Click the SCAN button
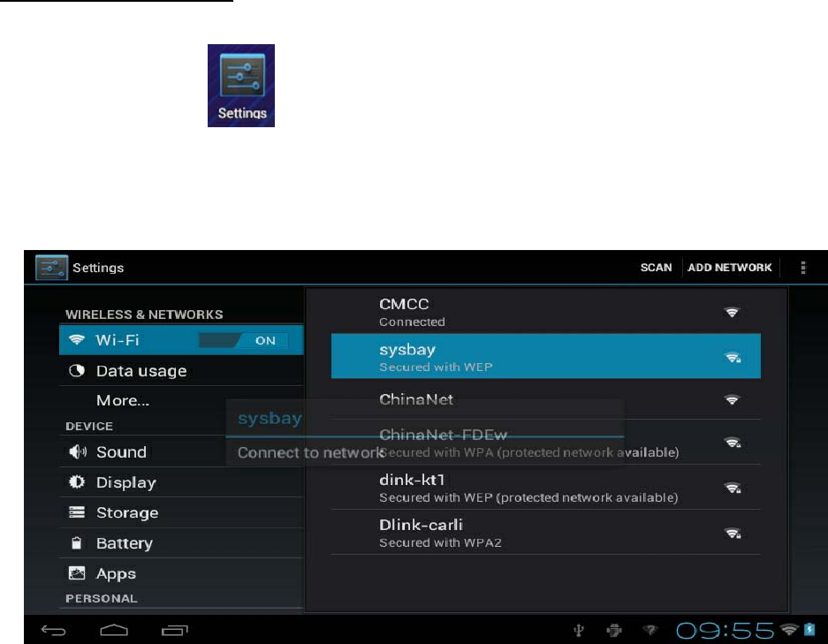The height and width of the screenshot is (644, 828). [x=656, y=268]
